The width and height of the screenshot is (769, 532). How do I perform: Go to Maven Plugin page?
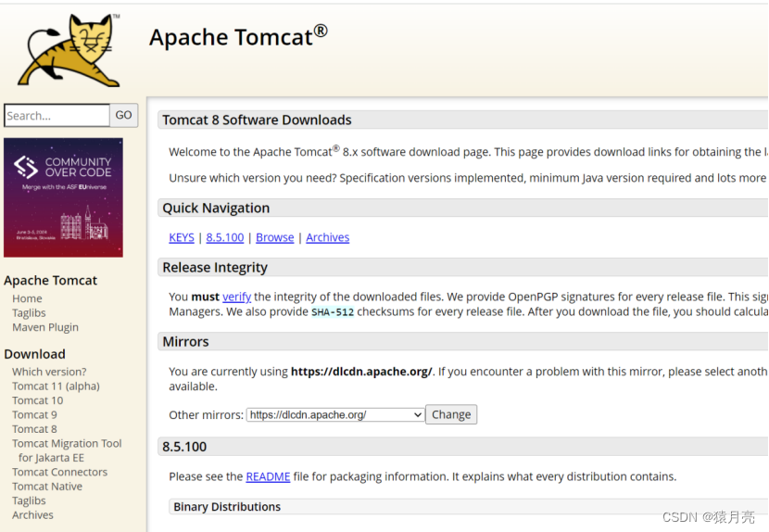pyautogui.click(x=45, y=327)
